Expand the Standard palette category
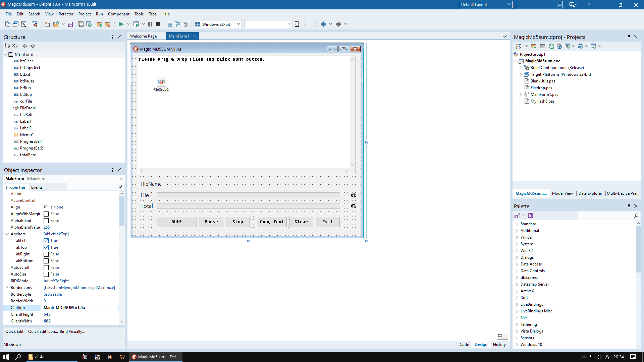 (x=517, y=224)
